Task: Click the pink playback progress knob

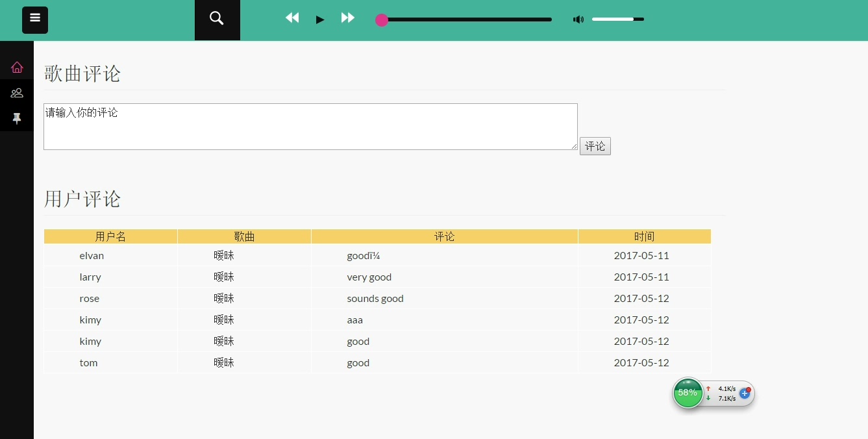Action: [x=382, y=20]
